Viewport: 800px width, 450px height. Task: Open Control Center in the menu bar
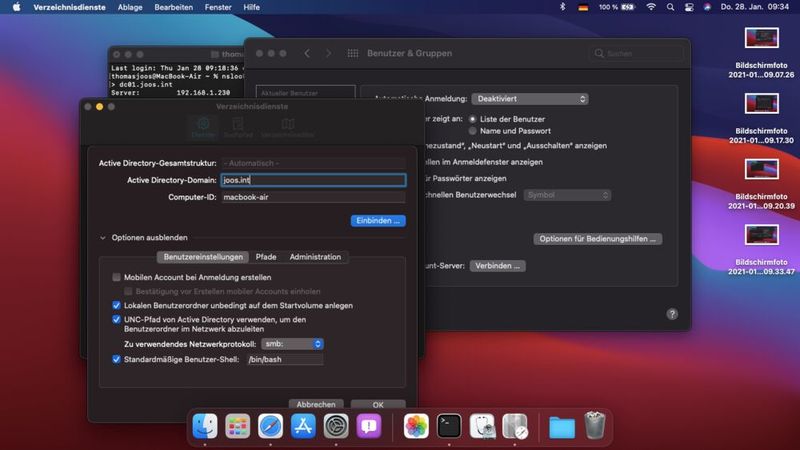coord(689,7)
